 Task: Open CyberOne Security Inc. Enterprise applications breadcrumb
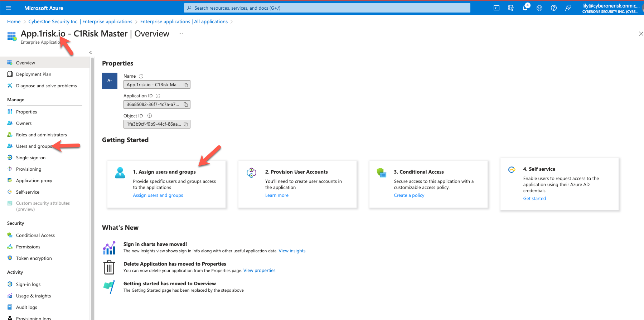(x=80, y=22)
